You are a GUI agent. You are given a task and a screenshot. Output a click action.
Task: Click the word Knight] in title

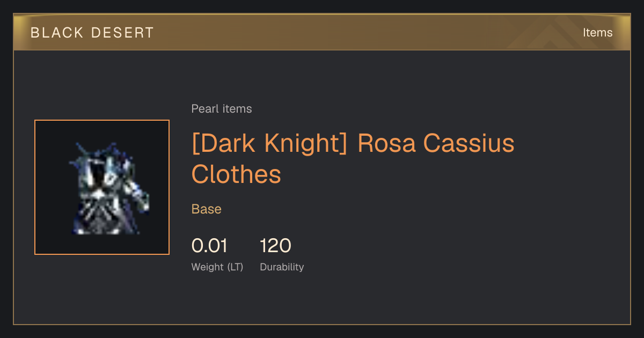coord(305,144)
